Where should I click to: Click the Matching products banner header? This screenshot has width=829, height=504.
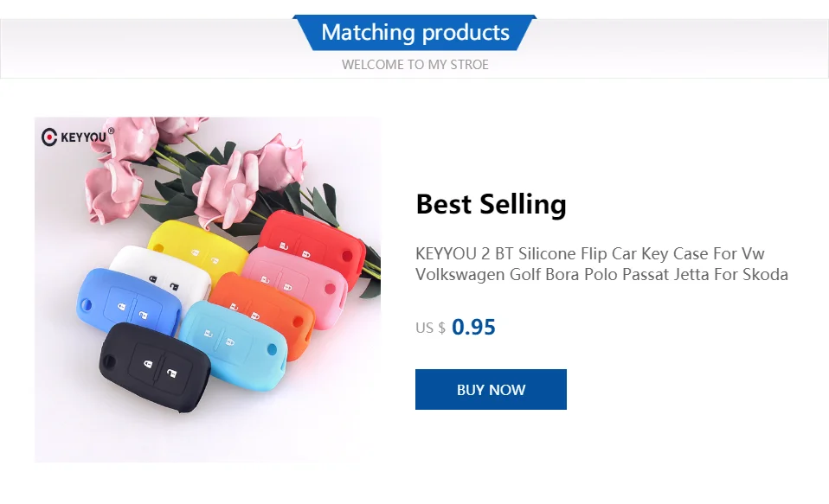pyautogui.click(x=415, y=33)
